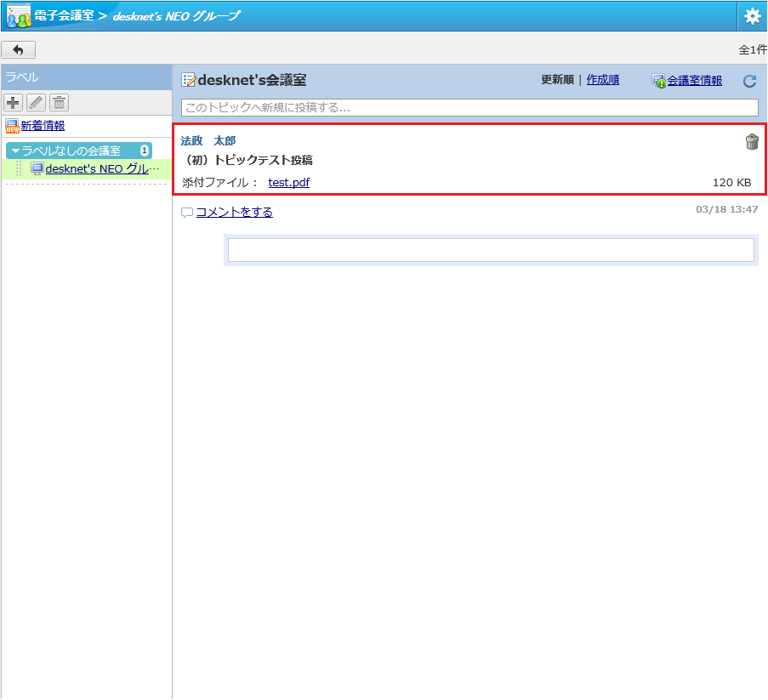768x700 pixels.
Task: Refresh the meeting room list
Action: click(750, 81)
